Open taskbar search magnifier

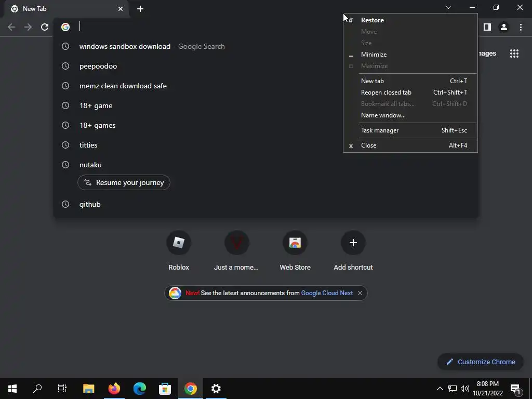coord(37,389)
